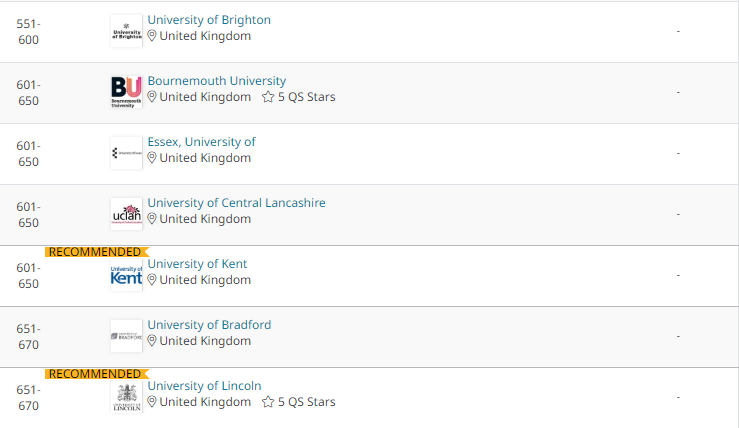
Task: Click the location pin under University of Kent
Action: pos(152,280)
